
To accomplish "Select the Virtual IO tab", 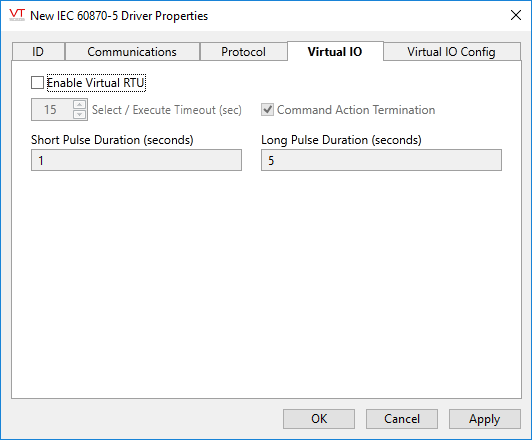I will click(x=335, y=52).
